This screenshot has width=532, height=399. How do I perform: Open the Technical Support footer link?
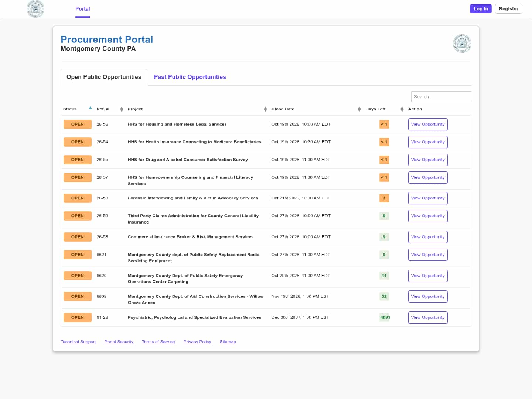[78, 342]
